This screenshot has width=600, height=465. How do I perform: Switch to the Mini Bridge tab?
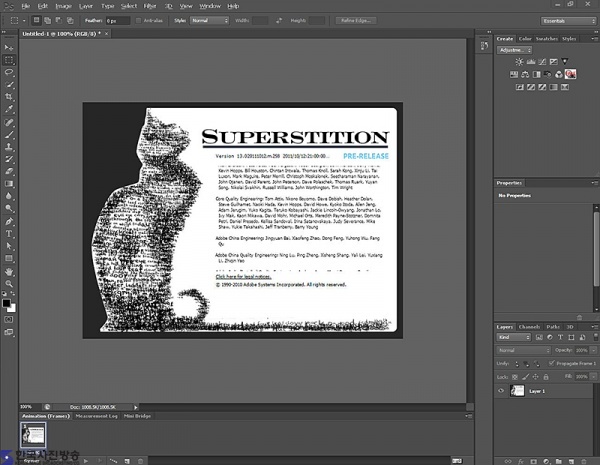(x=137, y=416)
